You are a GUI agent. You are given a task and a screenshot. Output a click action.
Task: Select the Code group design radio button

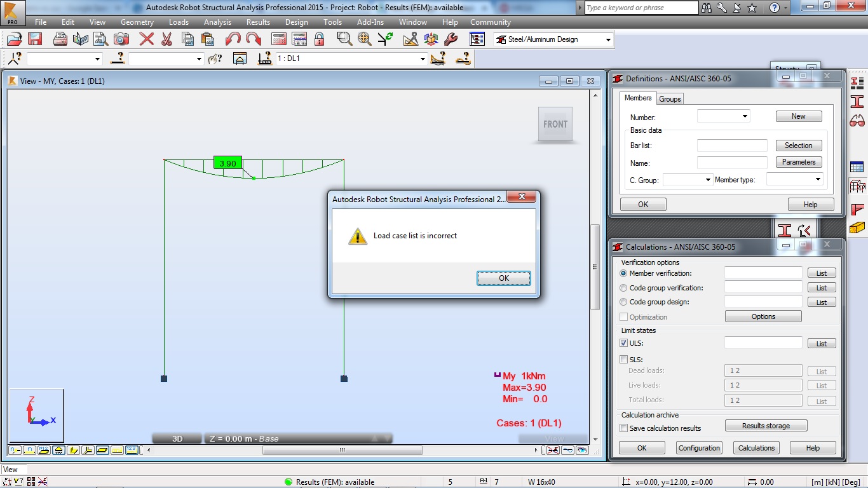623,302
